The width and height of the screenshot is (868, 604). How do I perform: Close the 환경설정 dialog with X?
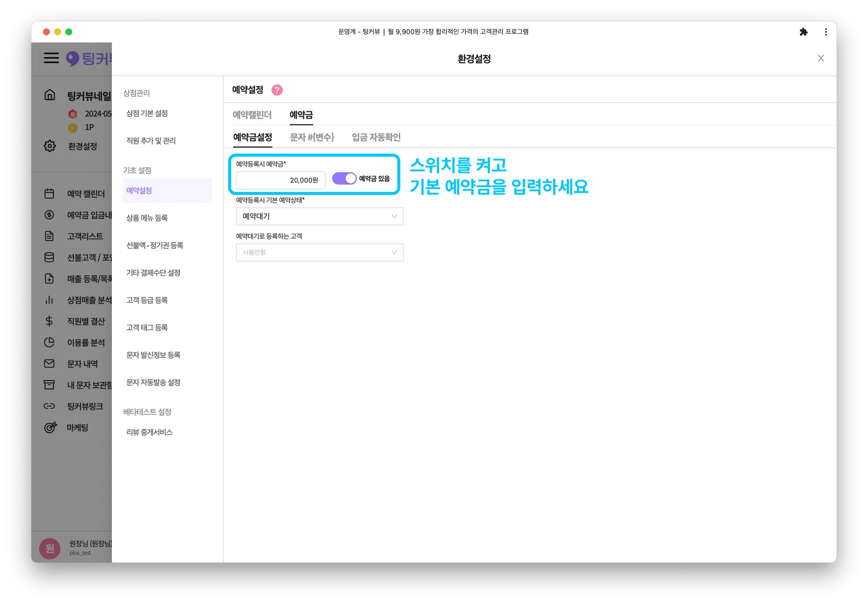click(821, 58)
